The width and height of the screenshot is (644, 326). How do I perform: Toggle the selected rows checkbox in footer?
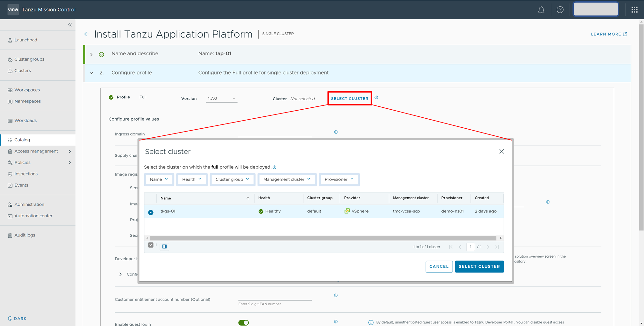(x=151, y=245)
